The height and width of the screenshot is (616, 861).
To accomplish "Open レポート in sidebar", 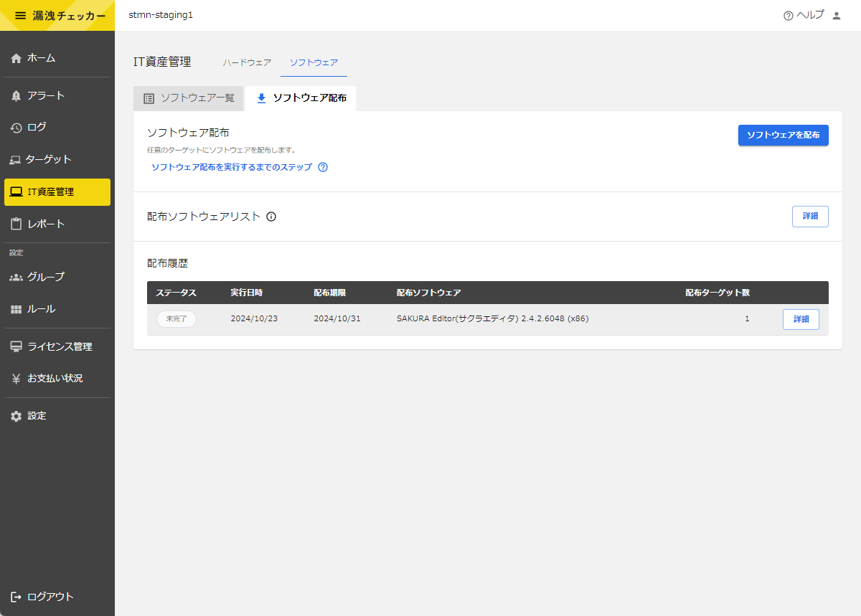I will click(x=57, y=224).
